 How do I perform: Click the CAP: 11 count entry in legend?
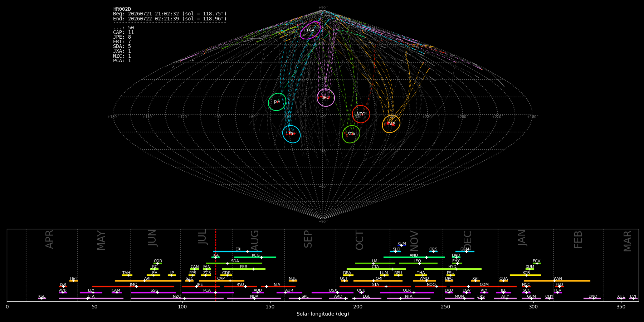[123, 33]
